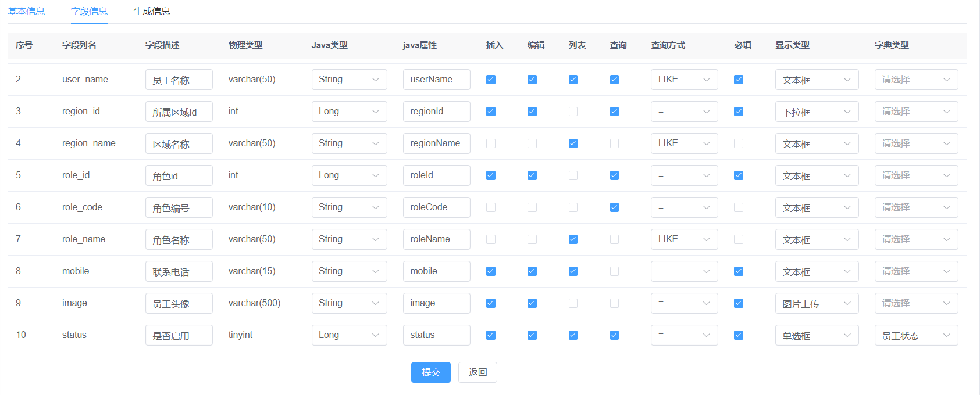Open 字典类型 员工状态 dropdown for status row
The height and width of the screenshot is (395, 980).
coord(917,335)
